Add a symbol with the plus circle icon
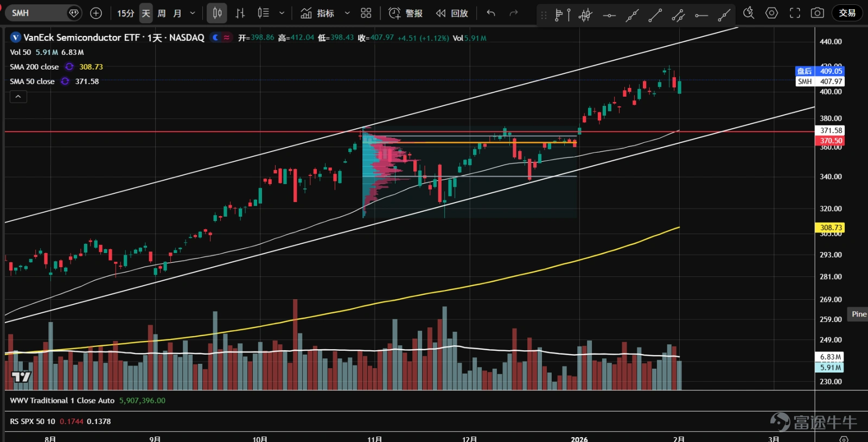 (96, 13)
